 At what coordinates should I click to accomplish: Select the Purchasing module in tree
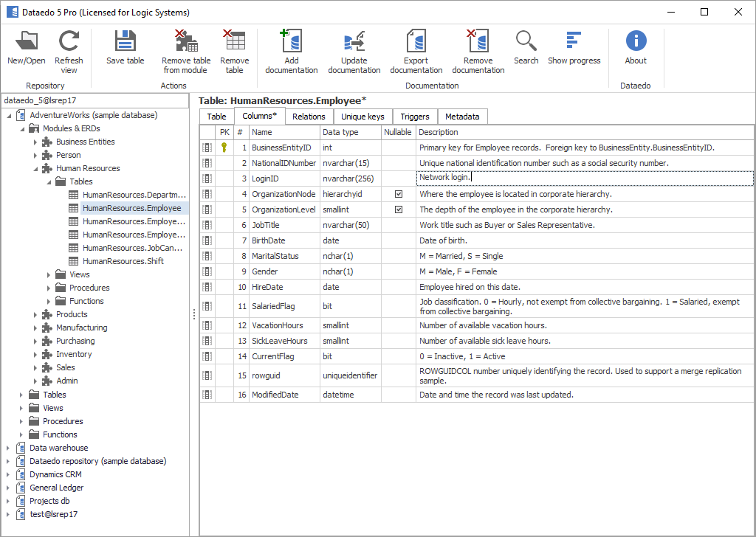click(75, 341)
